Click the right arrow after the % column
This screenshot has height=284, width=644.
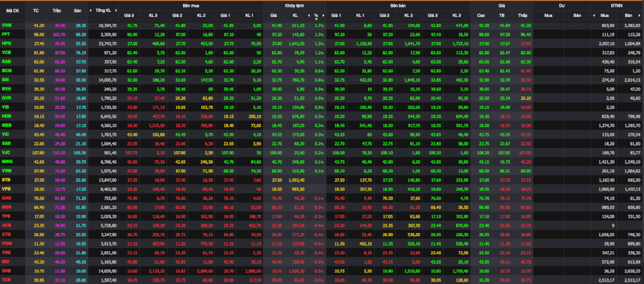323,16
